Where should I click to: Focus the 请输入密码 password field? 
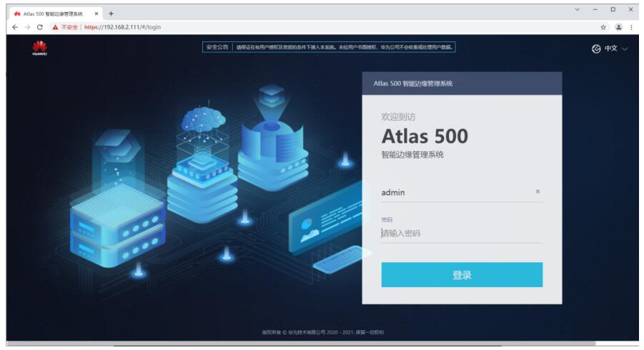[462, 234]
